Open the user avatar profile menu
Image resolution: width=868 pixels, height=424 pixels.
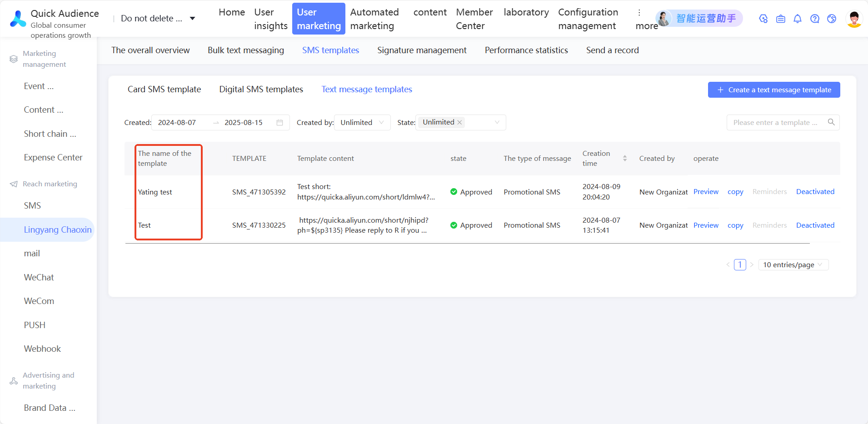click(x=854, y=19)
